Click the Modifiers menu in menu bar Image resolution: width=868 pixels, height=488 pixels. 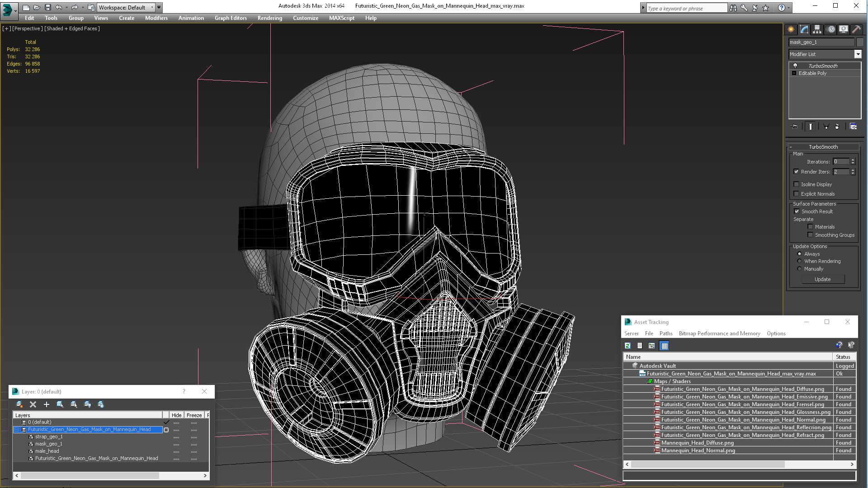pos(155,17)
